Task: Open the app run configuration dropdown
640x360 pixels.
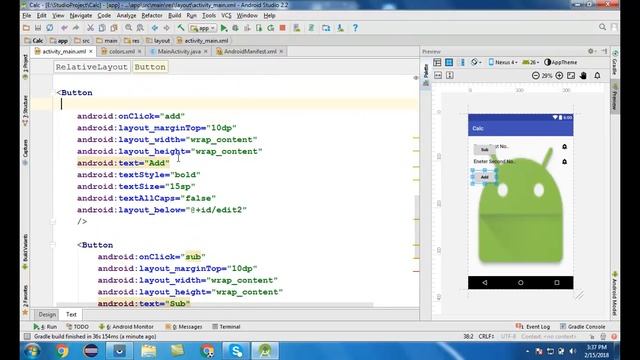Action: point(203,28)
